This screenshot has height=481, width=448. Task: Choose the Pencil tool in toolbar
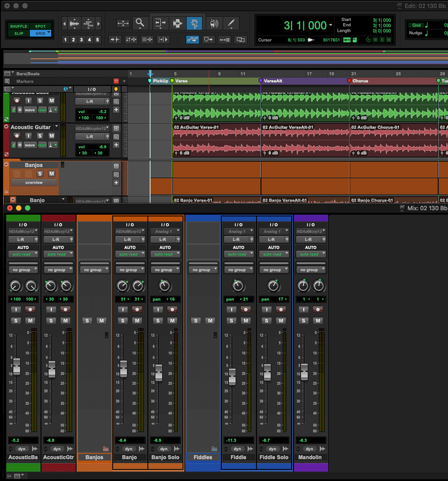231,23
